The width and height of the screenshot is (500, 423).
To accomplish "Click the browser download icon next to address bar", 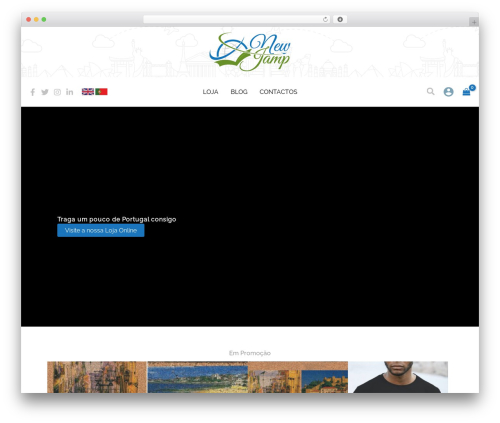I will point(340,20).
